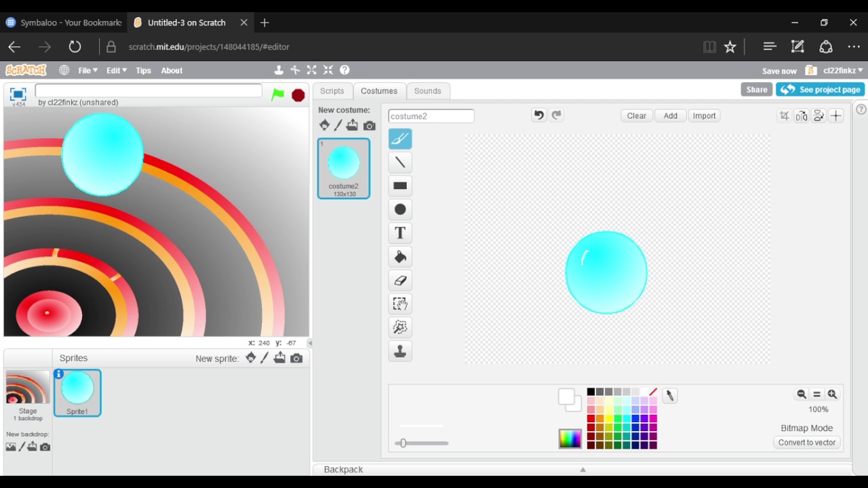This screenshot has width=868, height=488.
Task: Undo the last paint action
Action: pyautogui.click(x=538, y=115)
